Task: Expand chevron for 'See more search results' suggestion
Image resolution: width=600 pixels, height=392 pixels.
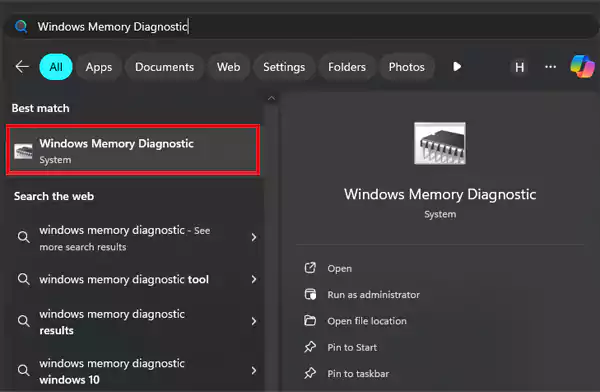Action: pos(254,237)
